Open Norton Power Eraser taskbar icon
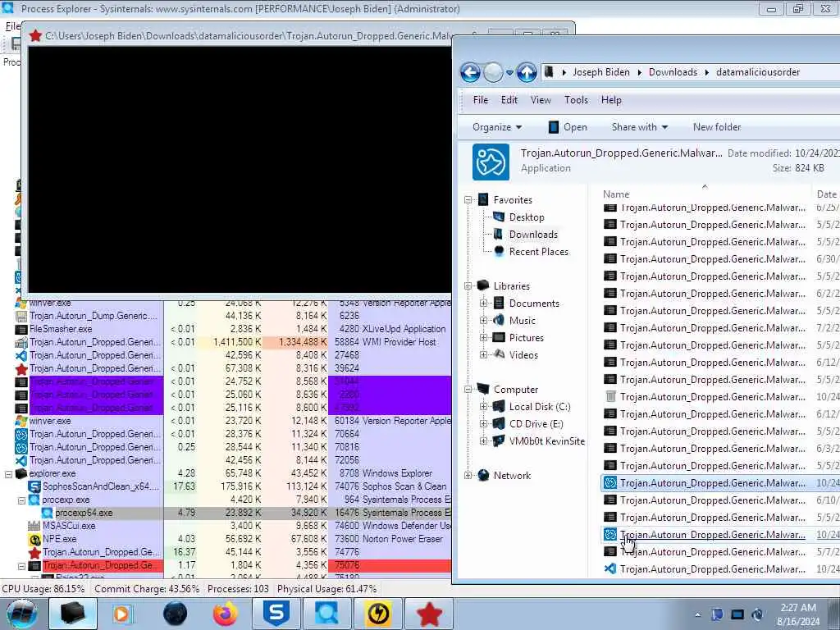Screen dimensions: 840x630 tap(378, 614)
